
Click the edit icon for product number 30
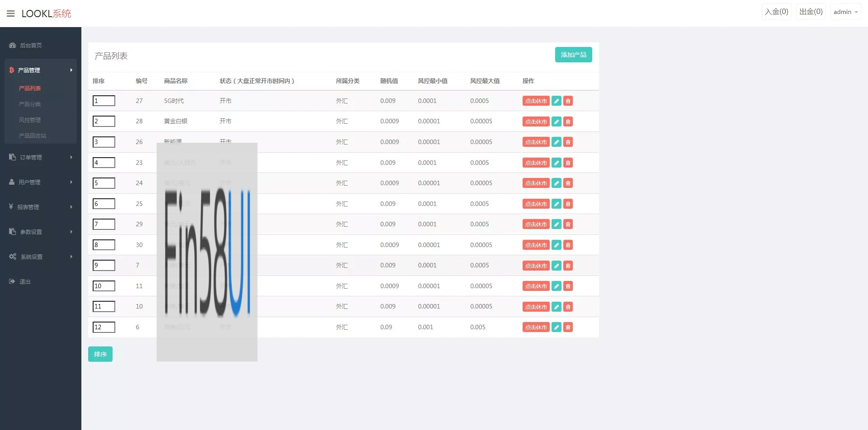557,245
